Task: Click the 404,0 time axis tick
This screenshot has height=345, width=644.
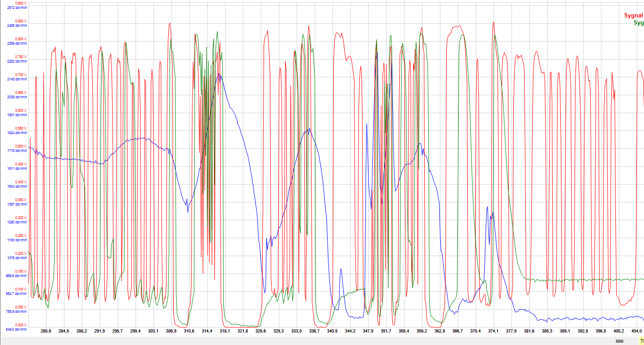Action: (636, 331)
